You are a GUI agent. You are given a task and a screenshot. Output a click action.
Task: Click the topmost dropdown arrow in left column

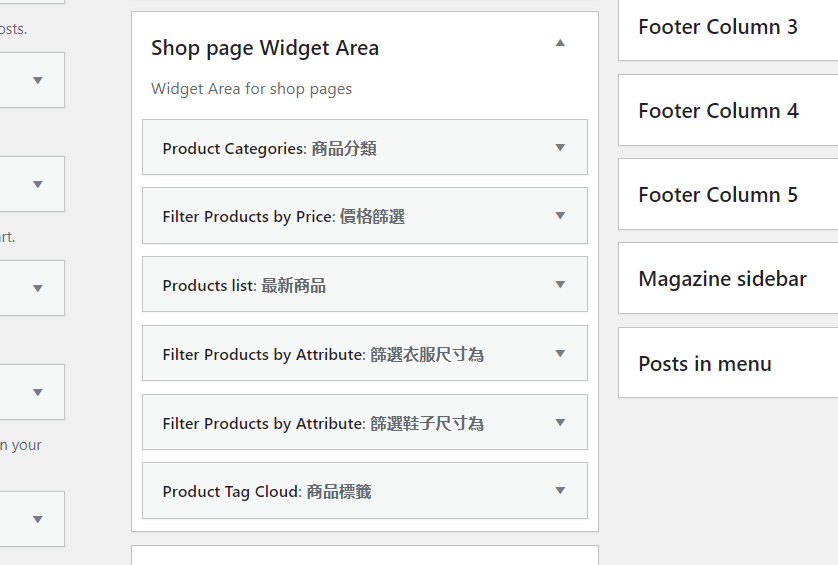(x=38, y=80)
